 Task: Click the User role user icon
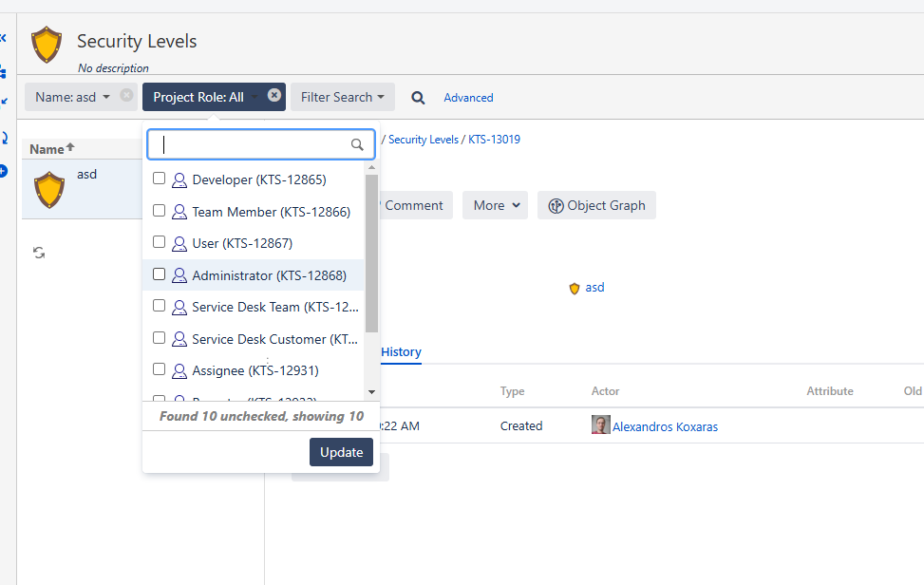179,243
